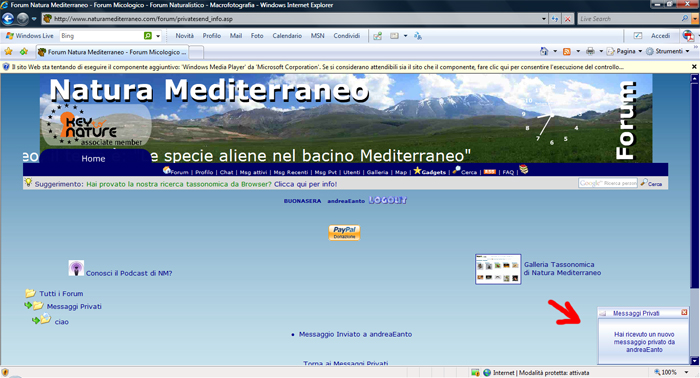Open the Home page icon in toolbar
The width and height of the screenshot is (700, 378).
544,51
